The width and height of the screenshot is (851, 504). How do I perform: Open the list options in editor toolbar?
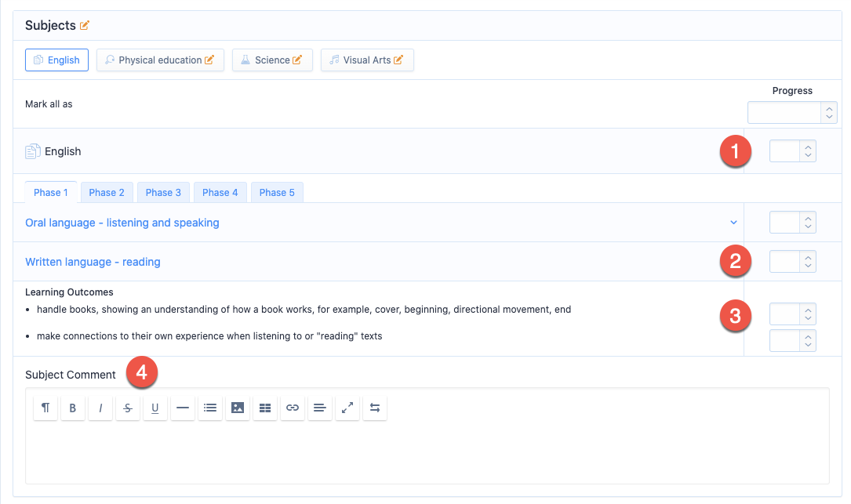coord(210,408)
